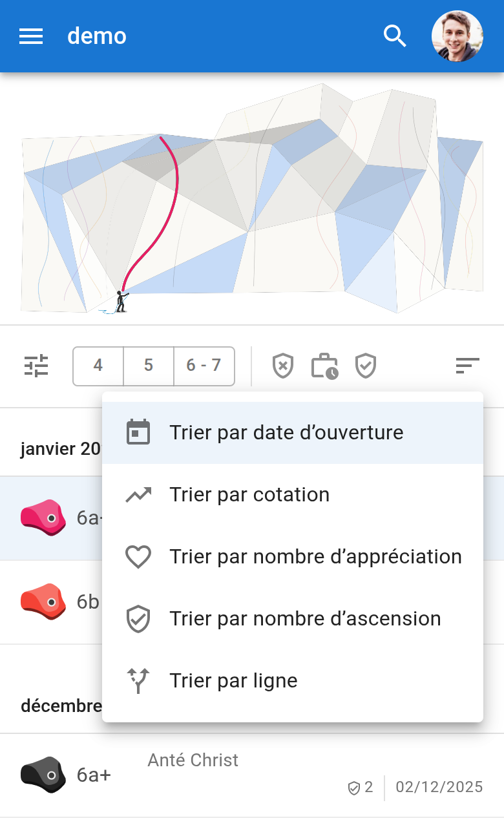The width and height of the screenshot is (504, 827).
Task: Click the sort dropdown icon
Action: click(467, 366)
